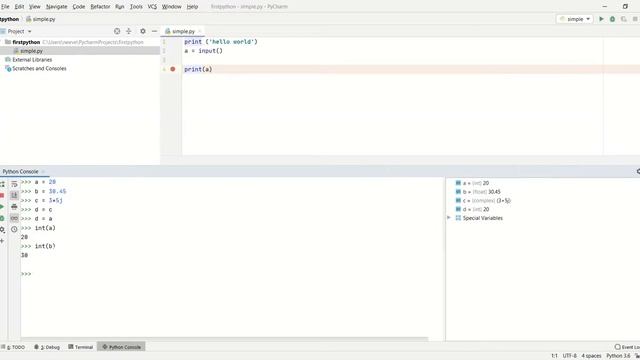Toggle soft-wrap icon in the console toolbar
640x360 pixels.
[14, 184]
